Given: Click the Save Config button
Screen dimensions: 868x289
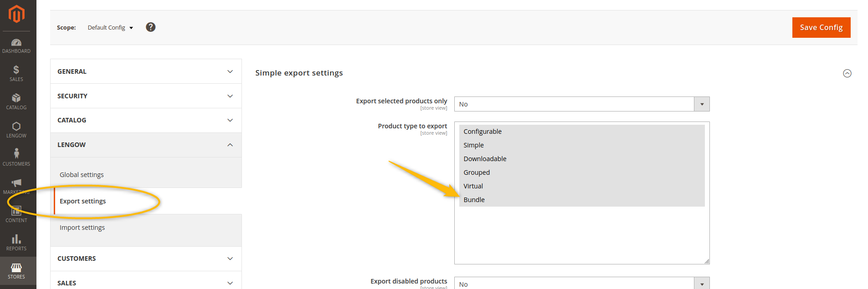Looking at the screenshot, I should point(821,27).
